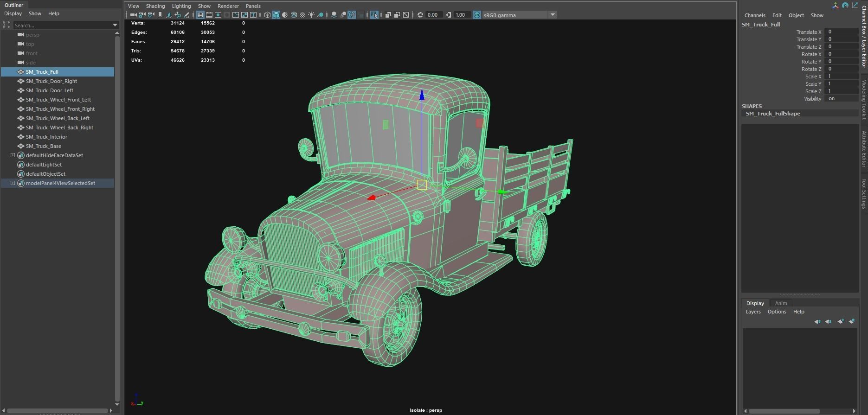Screen dimensions: 868x415
Task: Open the Outliner Display menu
Action: (x=13, y=13)
